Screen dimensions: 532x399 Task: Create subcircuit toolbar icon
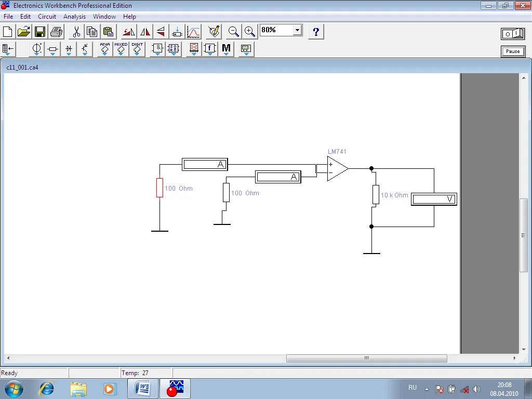177,32
